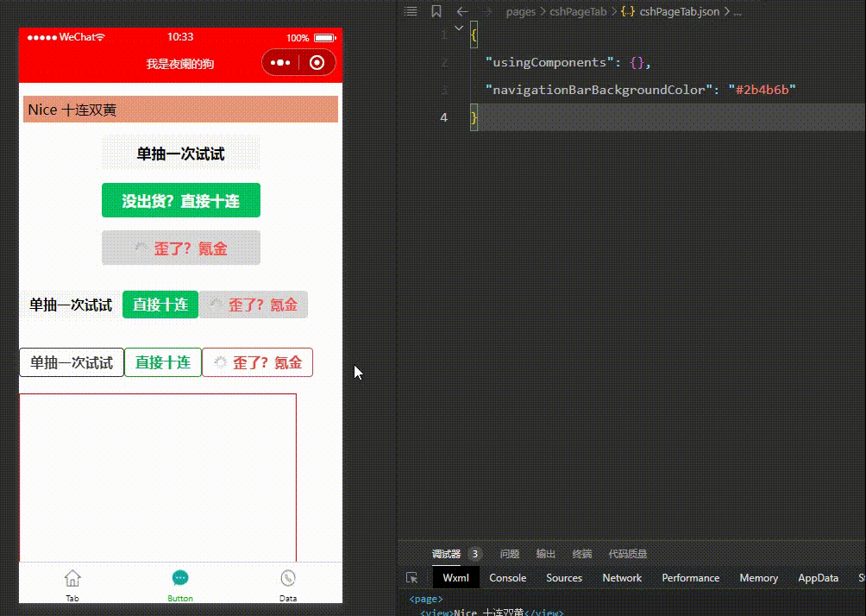Toggle the bookmark icon in editor toolbar
Viewport: 866px width, 616px height.
click(x=436, y=11)
